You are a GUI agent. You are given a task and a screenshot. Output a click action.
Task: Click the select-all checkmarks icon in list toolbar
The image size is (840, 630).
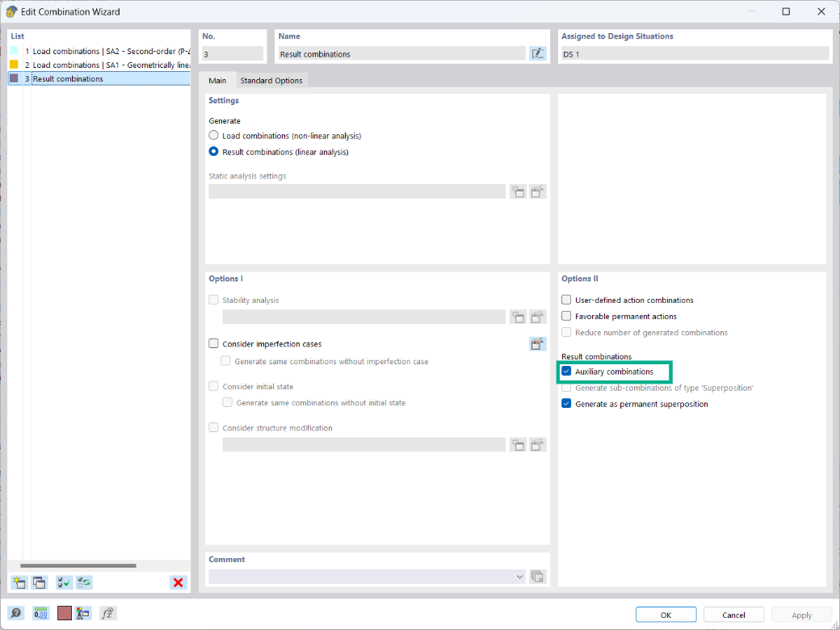click(x=65, y=582)
